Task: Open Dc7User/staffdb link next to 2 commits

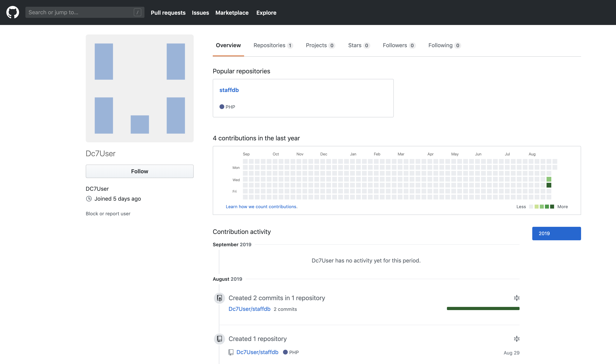Action: click(249, 309)
